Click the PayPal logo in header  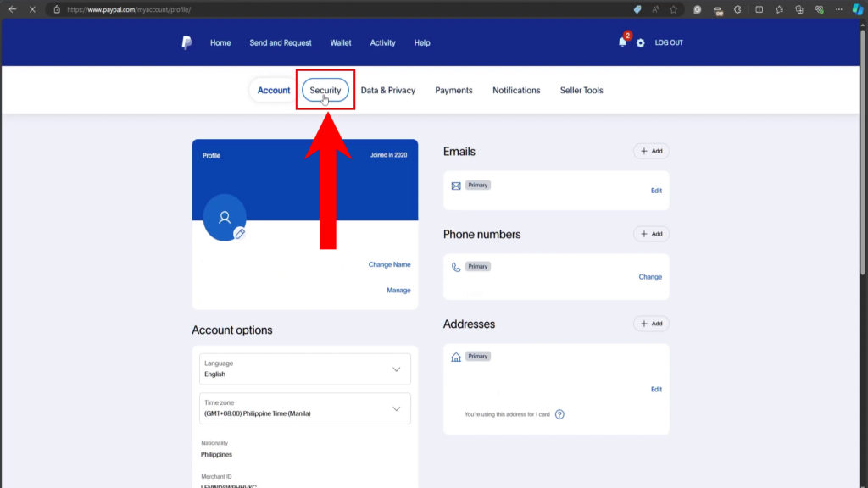click(x=186, y=42)
